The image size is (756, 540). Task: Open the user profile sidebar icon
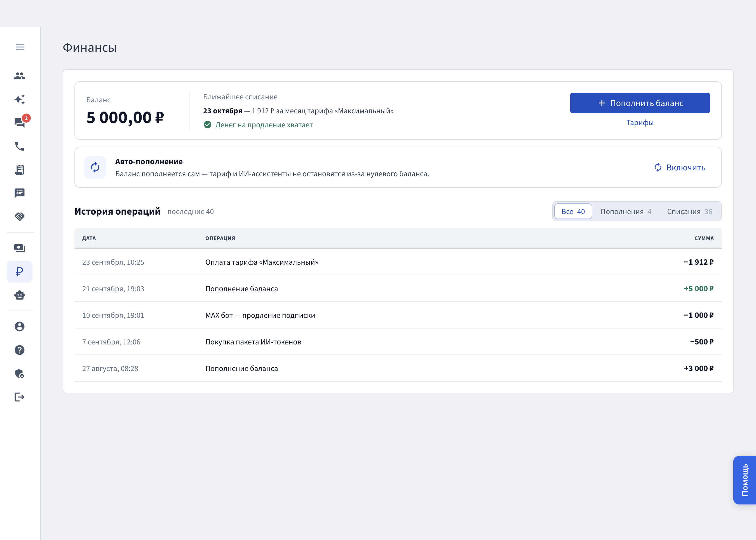pyautogui.click(x=20, y=327)
